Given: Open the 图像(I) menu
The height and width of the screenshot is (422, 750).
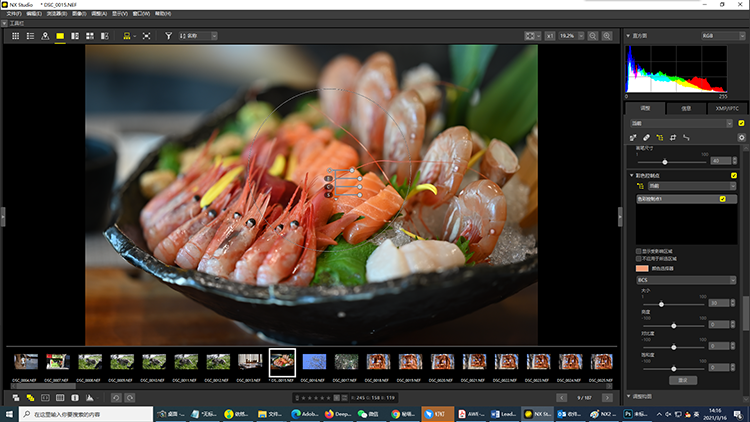Looking at the screenshot, I should [x=77, y=14].
